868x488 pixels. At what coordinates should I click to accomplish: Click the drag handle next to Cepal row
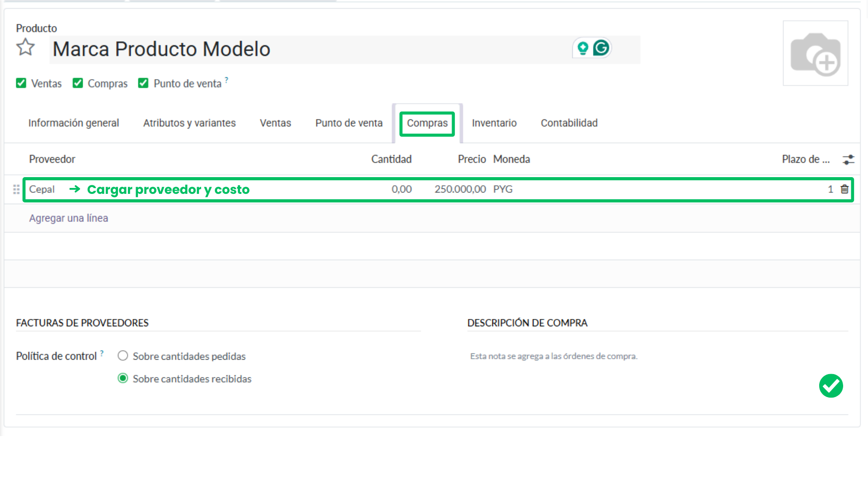15,189
